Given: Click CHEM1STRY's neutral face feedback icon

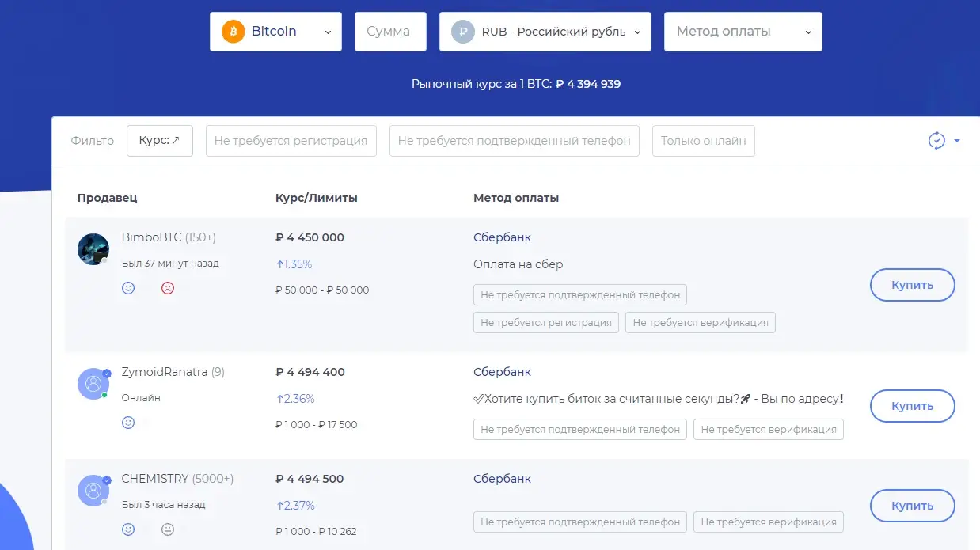Looking at the screenshot, I should pyautogui.click(x=168, y=529).
